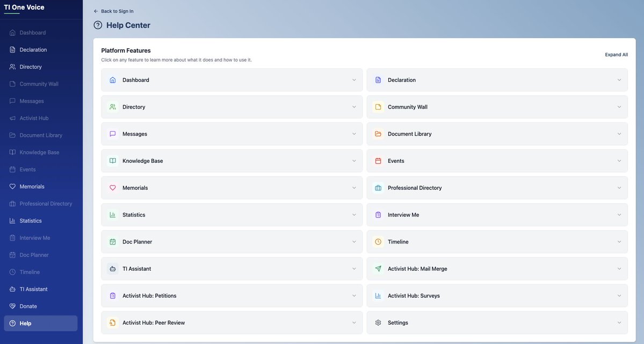The height and width of the screenshot is (344, 644).
Task: Expand the Events feature chevron
Action: (619, 161)
